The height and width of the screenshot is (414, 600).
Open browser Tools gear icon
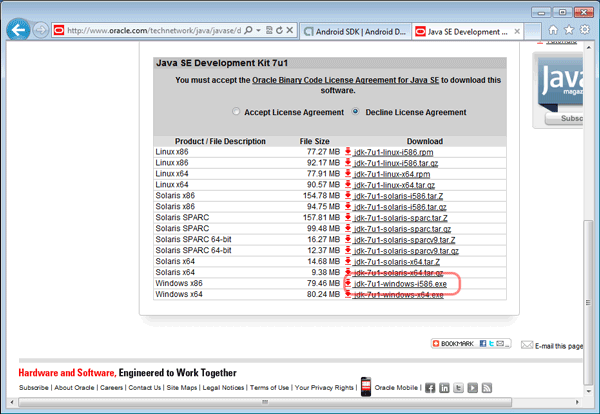pos(585,30)
